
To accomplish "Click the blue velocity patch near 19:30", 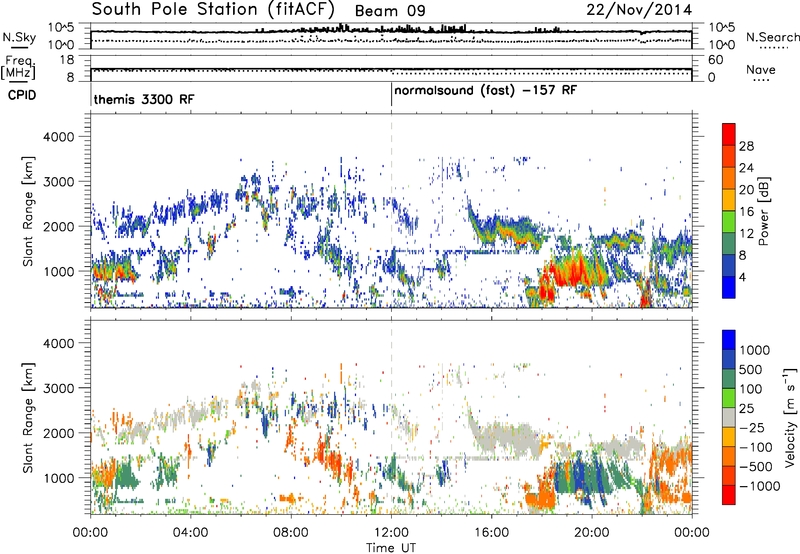I will pyautogui.click(x=579, y=473).
